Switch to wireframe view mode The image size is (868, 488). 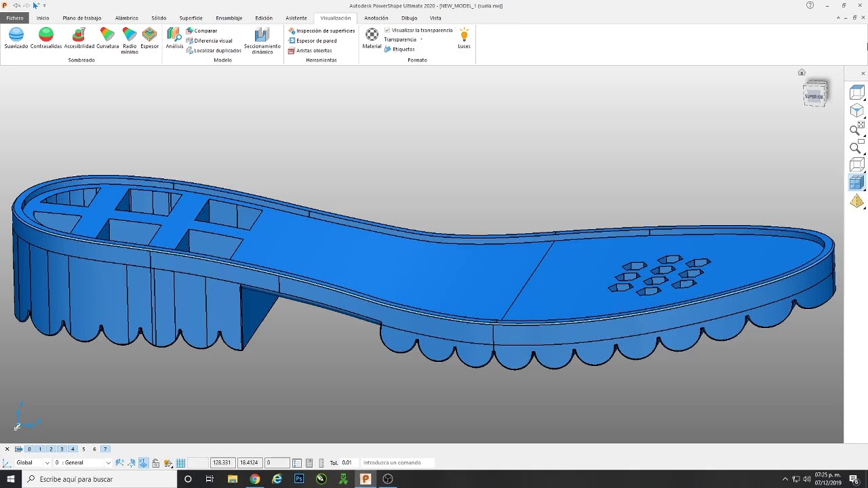[x=857, y=165]
